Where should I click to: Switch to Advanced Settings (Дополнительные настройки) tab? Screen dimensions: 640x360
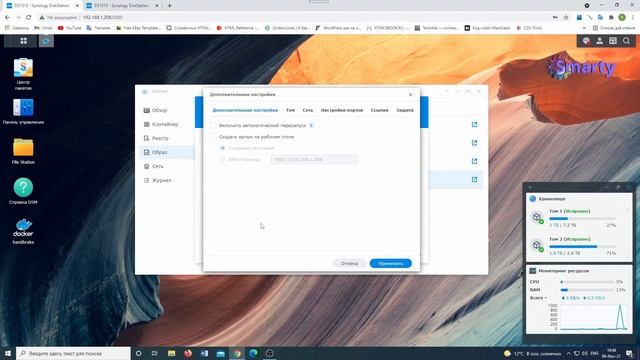click(x=245, y=110)
